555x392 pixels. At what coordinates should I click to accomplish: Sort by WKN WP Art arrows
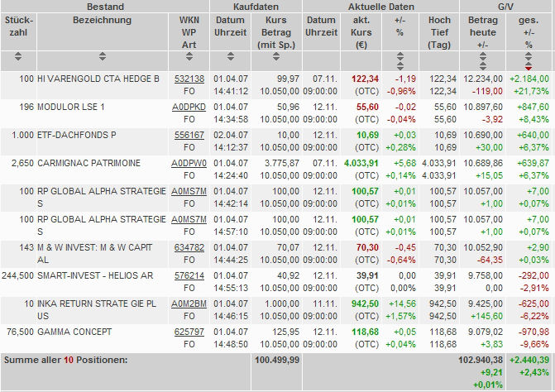189,56
